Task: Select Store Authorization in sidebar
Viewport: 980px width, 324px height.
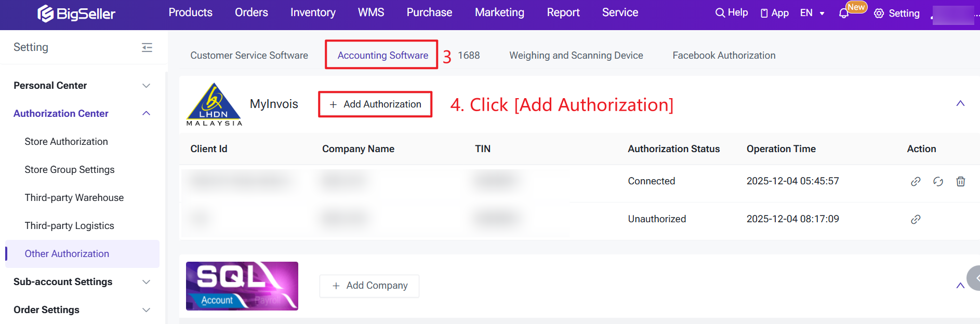Action: [x=66, y=142]
